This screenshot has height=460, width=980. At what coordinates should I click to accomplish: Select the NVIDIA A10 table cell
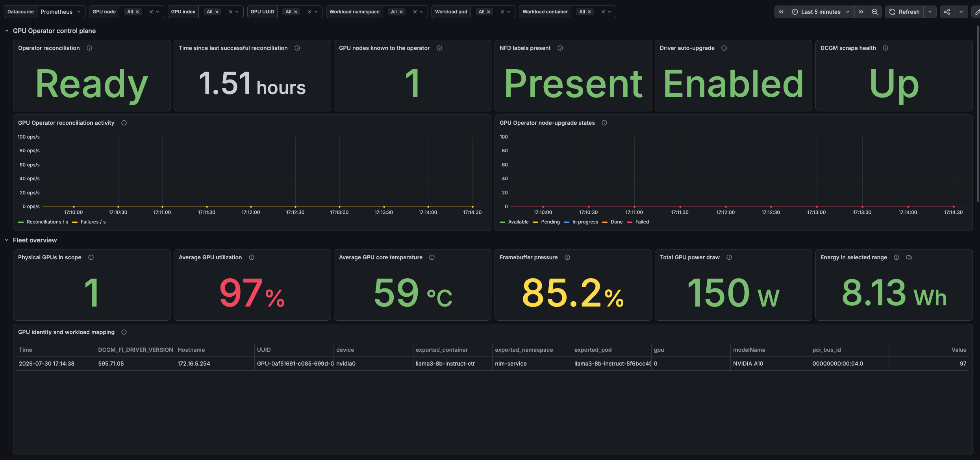[770, 364]
